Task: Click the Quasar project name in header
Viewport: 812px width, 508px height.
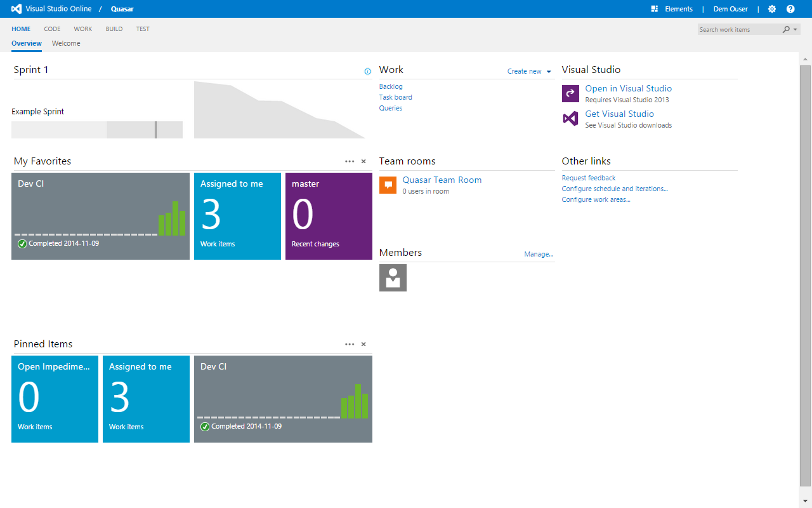Action: tap(122, 9)
